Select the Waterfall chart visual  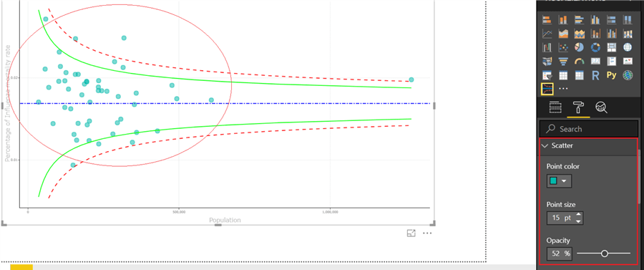click(547, 48)
